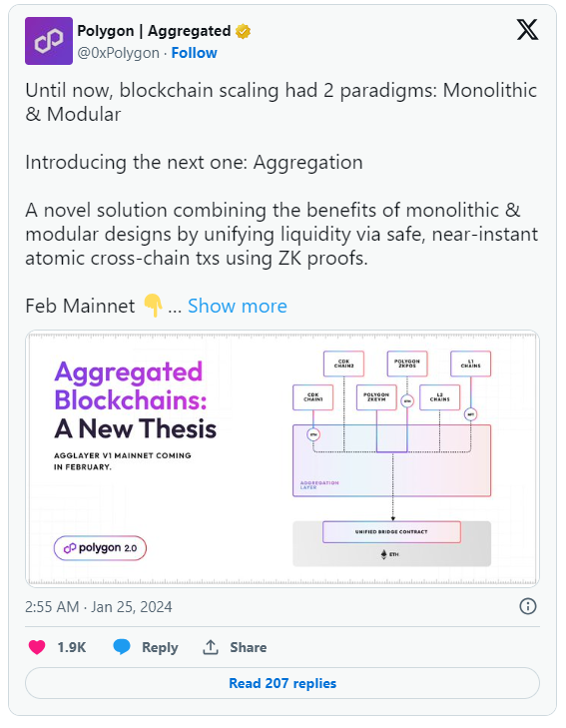Open the Aggregated Blockchains image card
Viewport: 566px width, 728px height.
coord(283,458)
